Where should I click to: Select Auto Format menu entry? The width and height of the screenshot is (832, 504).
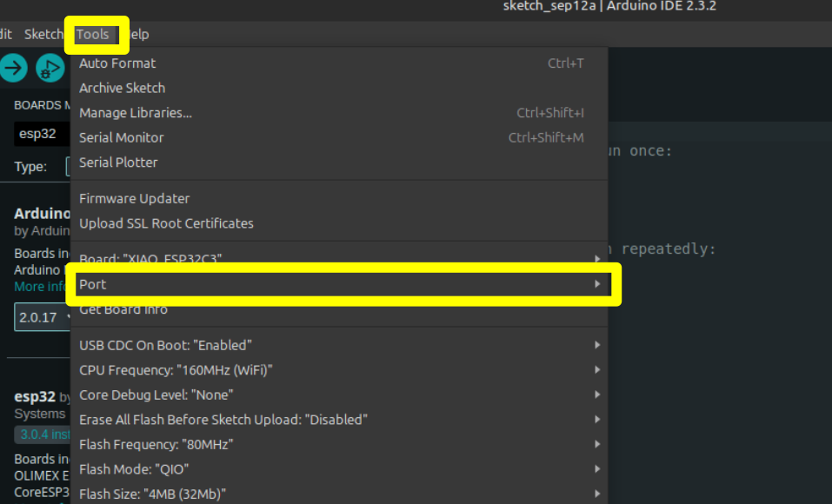117,63
